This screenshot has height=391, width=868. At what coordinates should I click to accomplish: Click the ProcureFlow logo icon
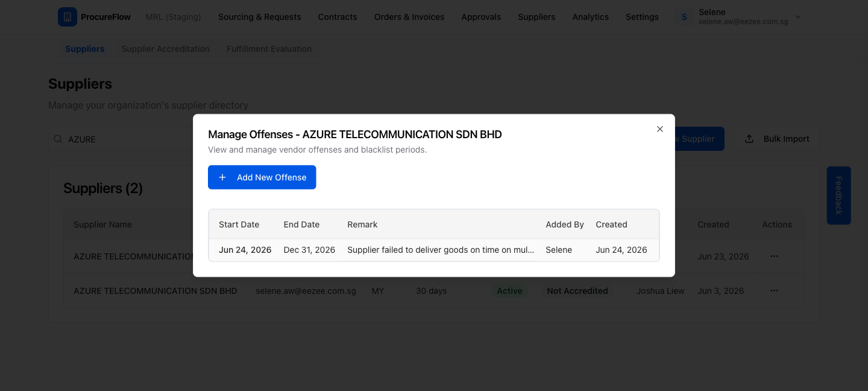click(68, 17)
